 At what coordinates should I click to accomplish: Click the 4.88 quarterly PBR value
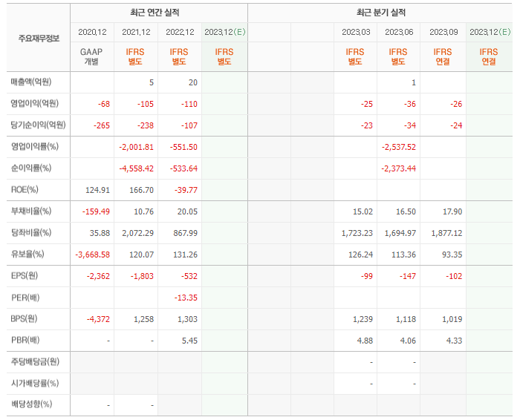(365, 341)
